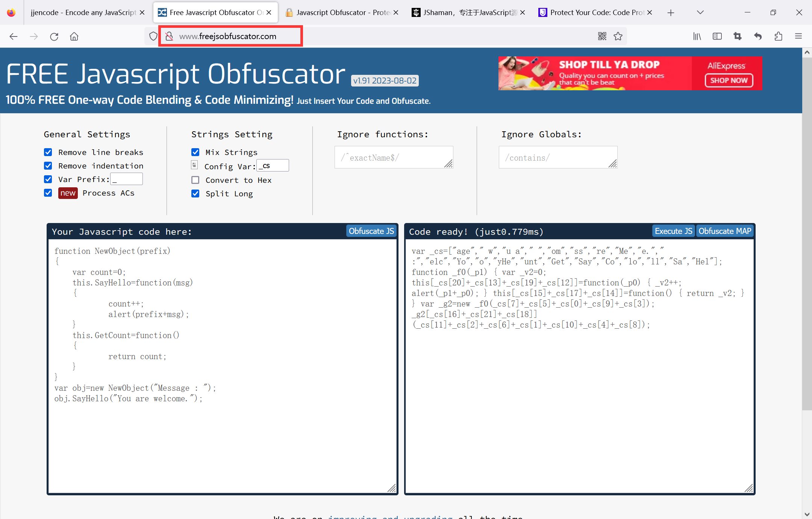812x519 pixels.
Task: Switch to the jjencode tab
Action: click(x=83, y=12)
